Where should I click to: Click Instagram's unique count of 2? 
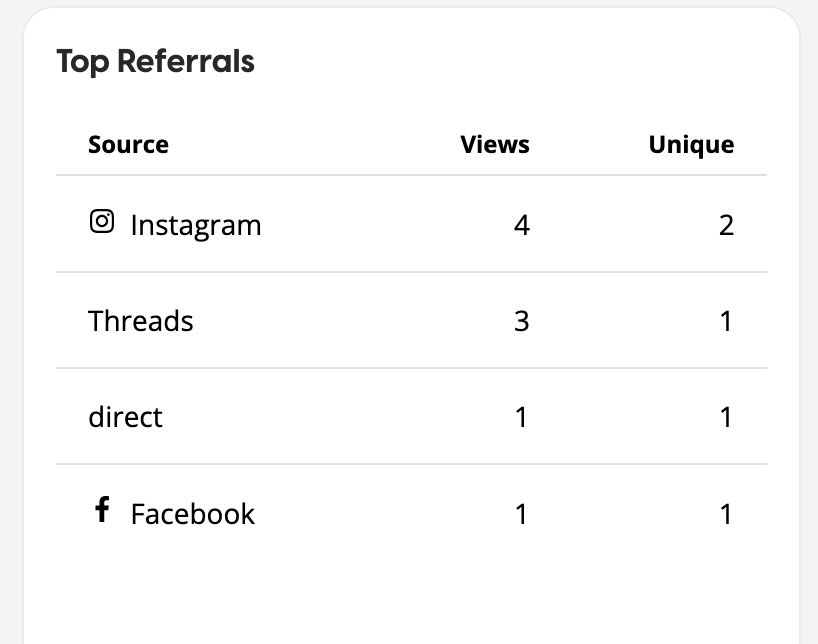[726, 225]
